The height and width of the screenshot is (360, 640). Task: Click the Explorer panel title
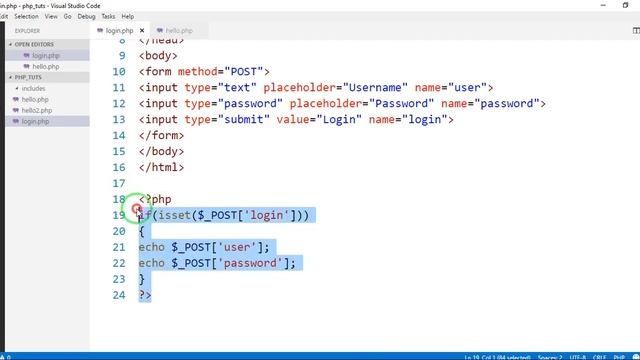[27, 31]
